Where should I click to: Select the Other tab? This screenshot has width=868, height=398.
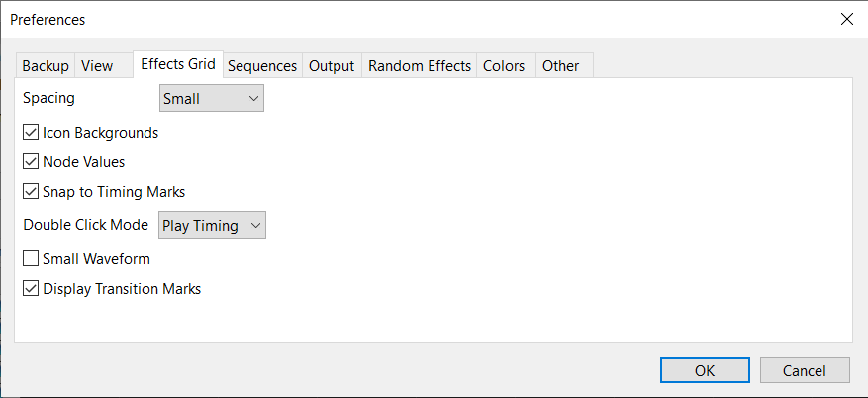[561, 66]
